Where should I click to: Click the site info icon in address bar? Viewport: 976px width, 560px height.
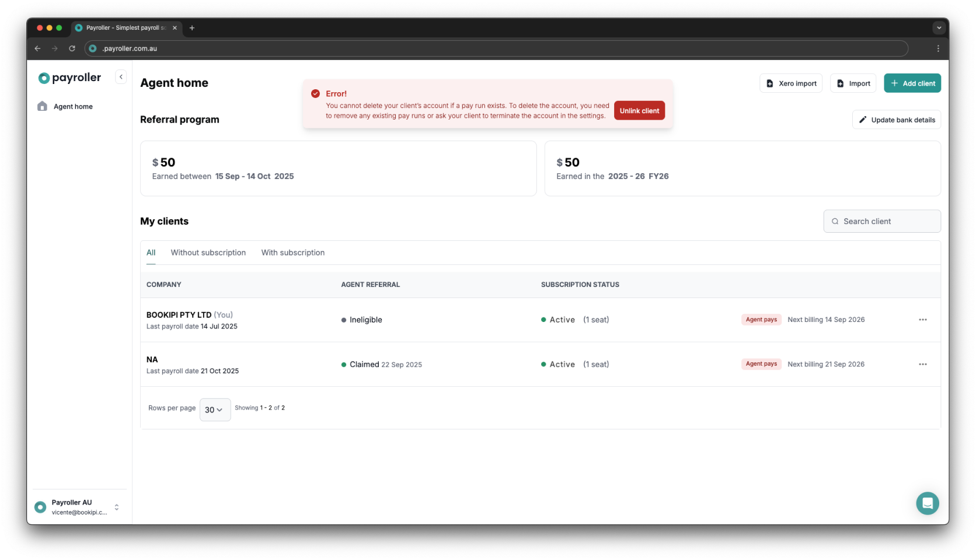pyautogui.click(x=93, y=48)
